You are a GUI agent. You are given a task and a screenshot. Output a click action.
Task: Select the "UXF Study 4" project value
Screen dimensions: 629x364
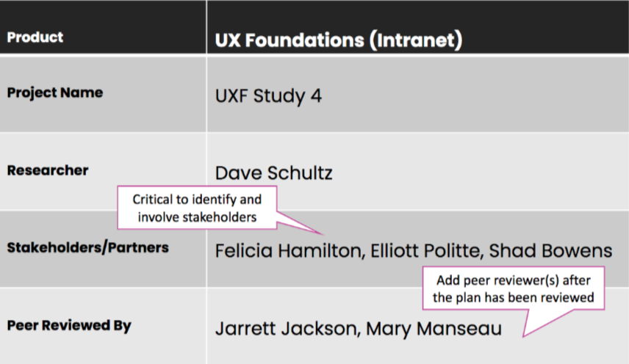point(268,96)
